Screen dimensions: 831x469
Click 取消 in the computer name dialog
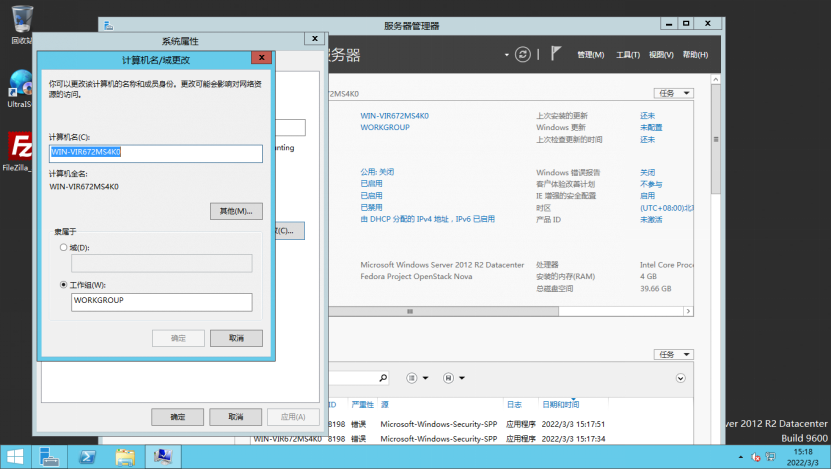(236, 338)
